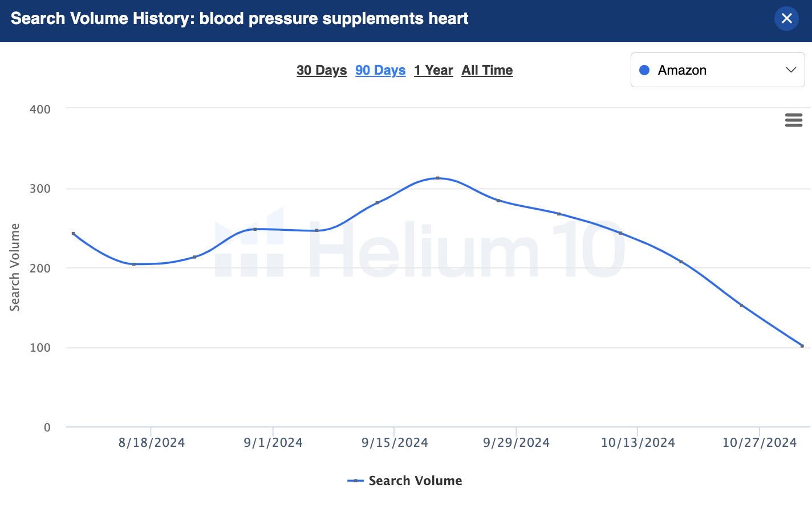The height and width of the screenshot is (505, 812).
Task: Click the last data point near 100
Action: pos(802,346)
